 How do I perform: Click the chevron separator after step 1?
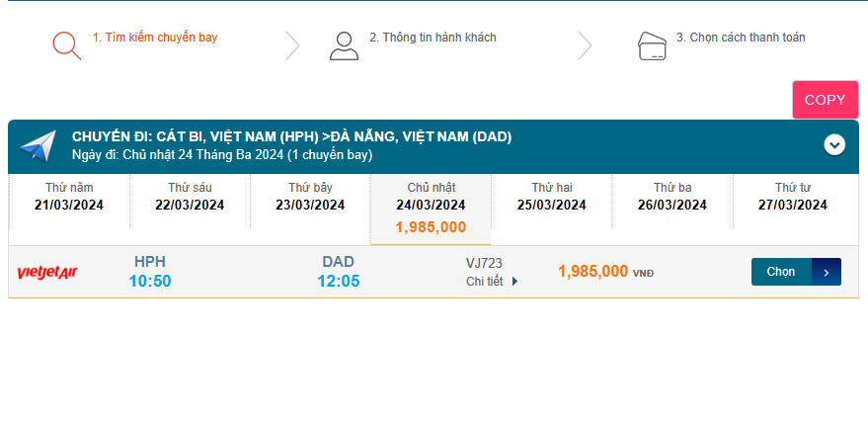(x=292, y=45)
